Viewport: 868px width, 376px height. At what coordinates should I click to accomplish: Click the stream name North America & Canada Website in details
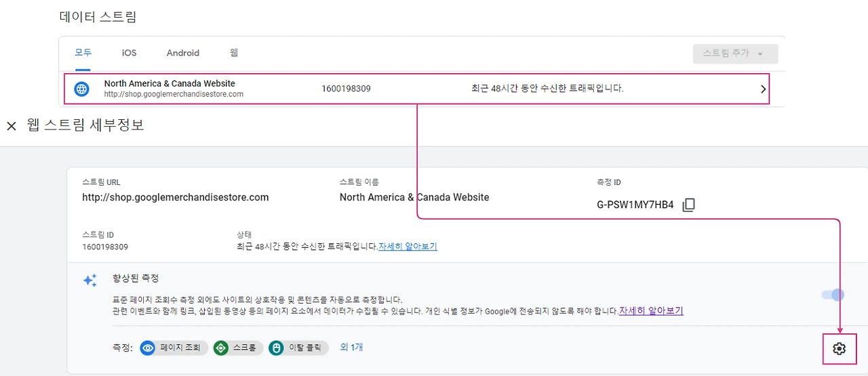click(x=414, y=198)
